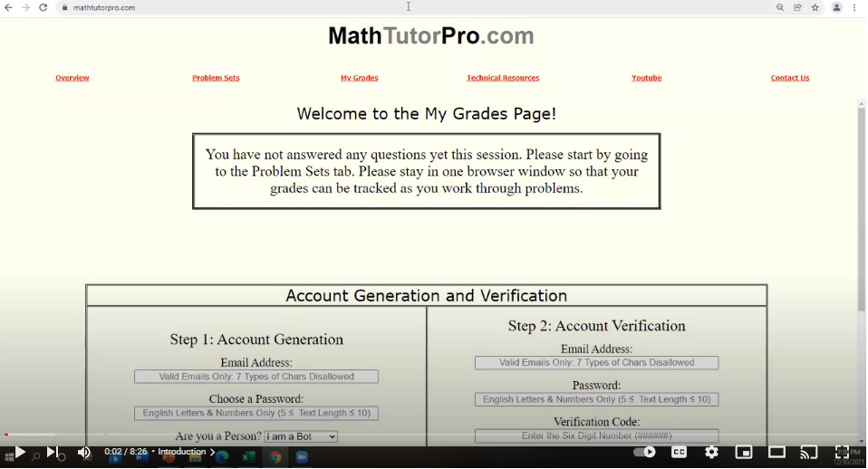
Task: Reload the mathtutorpro.com page
Action: pyautogui.click(x=43, y=8)
